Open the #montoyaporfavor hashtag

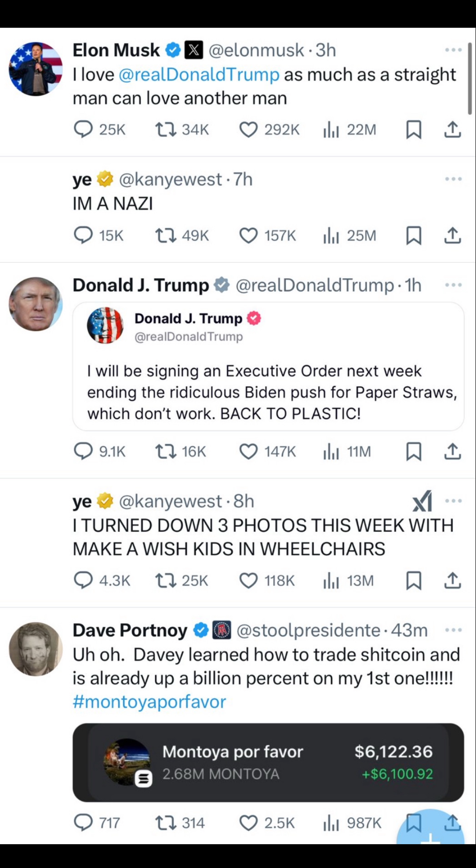[x=149, y=702]
